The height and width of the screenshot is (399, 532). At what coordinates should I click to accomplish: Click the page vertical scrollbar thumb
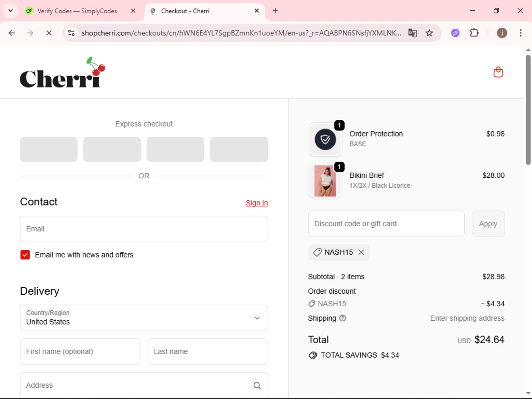[528, 110]
